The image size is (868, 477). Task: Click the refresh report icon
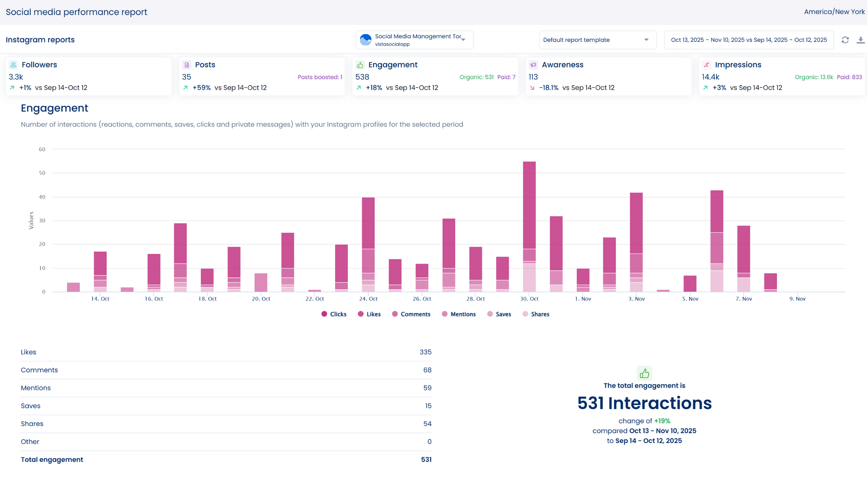[x=845, y=40]
